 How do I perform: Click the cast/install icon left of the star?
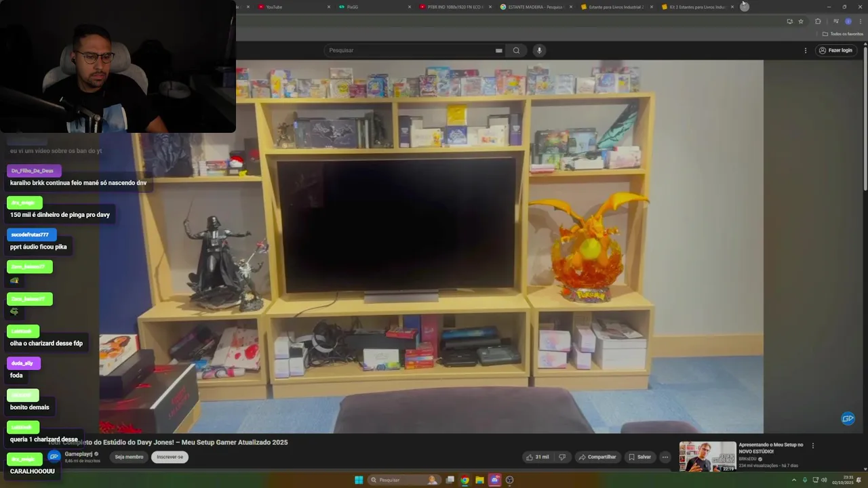789,21
